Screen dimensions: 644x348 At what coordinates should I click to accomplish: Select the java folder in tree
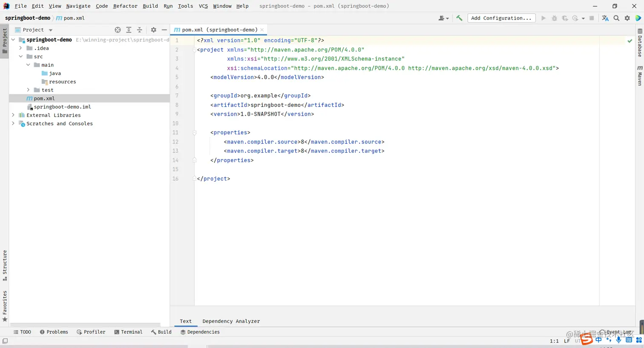(x=51, y=73)
